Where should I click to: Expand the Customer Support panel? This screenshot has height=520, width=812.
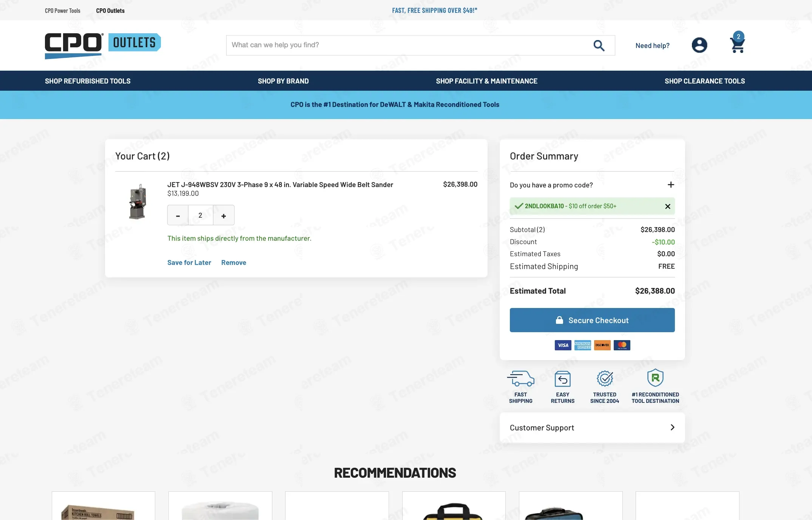592,428
